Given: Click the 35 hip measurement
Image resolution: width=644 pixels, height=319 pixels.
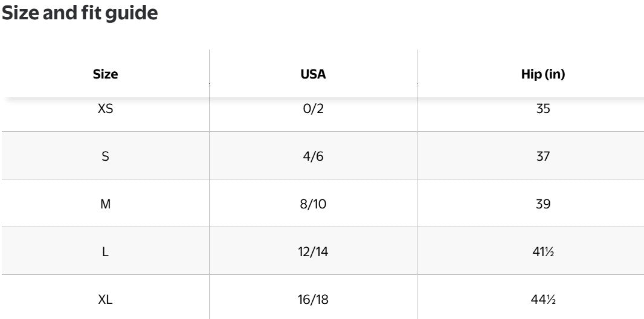Looking at the screenshot, I should [x=543, y=109].
